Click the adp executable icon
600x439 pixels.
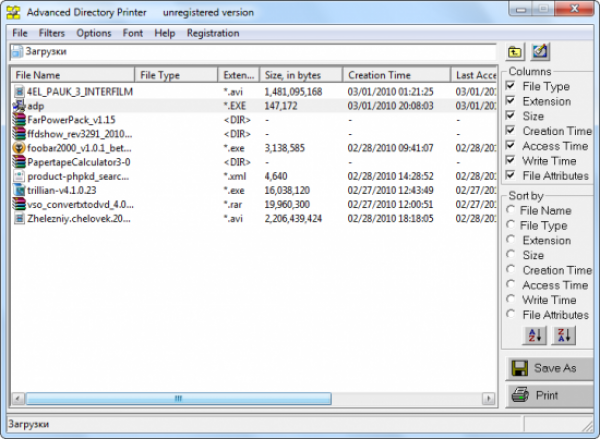click(19, 106)
